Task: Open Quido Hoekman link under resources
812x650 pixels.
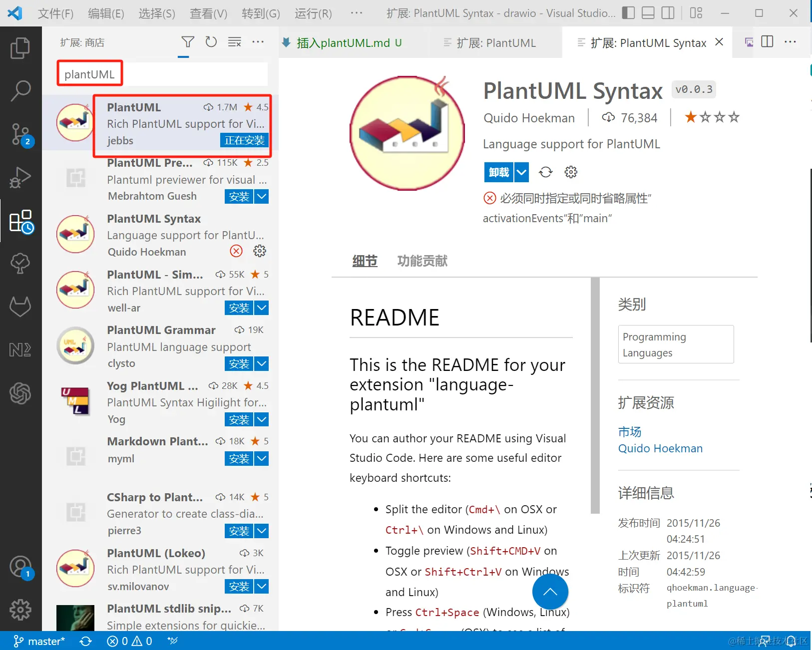Action: click(x=660, y=448)
